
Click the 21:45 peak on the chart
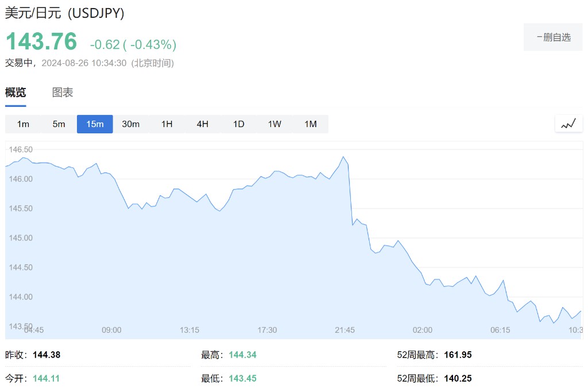pyautogui.click(x=343, y=157)
